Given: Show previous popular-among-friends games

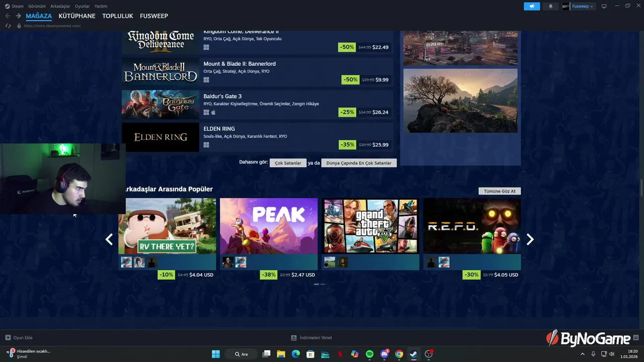Looking at the screenshot, I should pyautogui.click(x=109, y=239).
